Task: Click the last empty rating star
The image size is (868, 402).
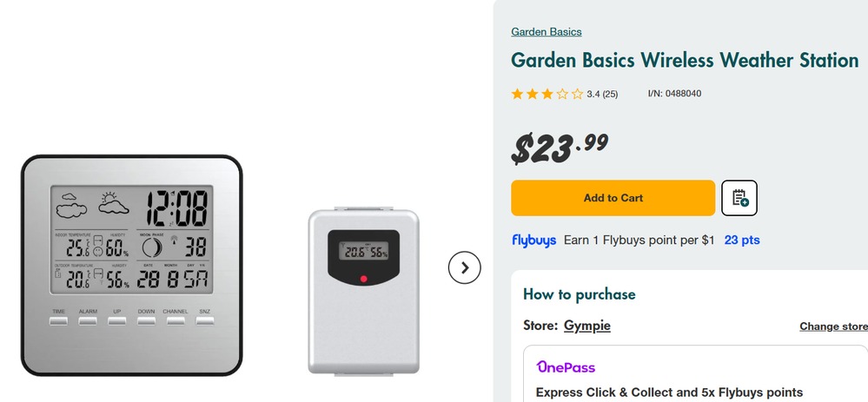Action: [577, 94]
